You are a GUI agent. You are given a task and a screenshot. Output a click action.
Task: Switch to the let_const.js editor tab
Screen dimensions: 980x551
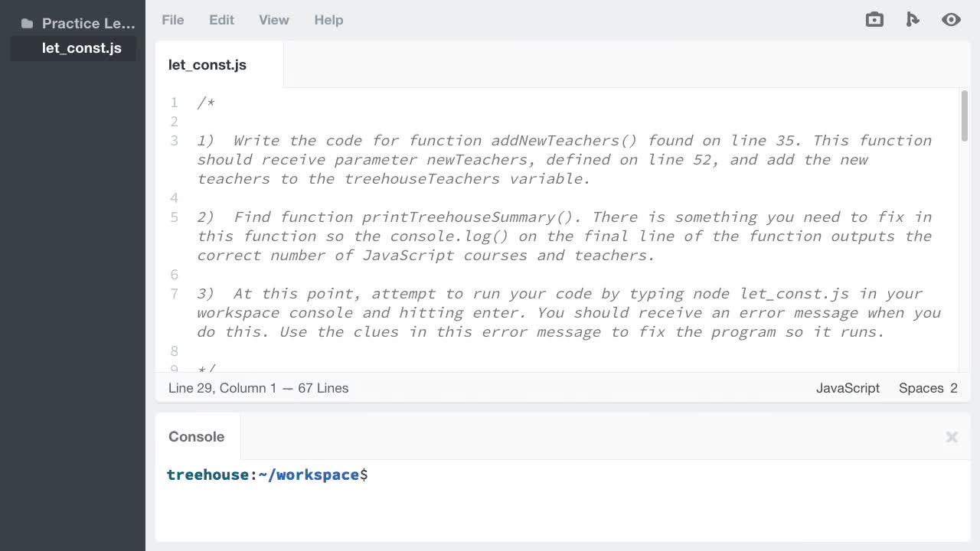207,65
